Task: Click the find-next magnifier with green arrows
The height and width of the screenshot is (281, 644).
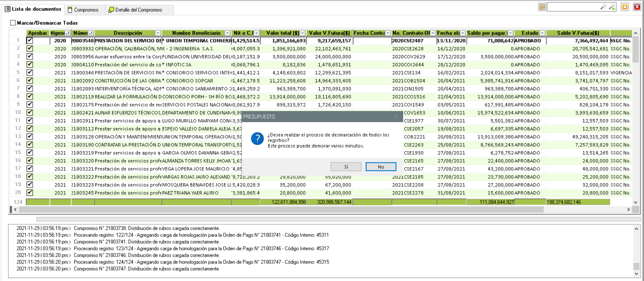Action: [x=612, y=7]
